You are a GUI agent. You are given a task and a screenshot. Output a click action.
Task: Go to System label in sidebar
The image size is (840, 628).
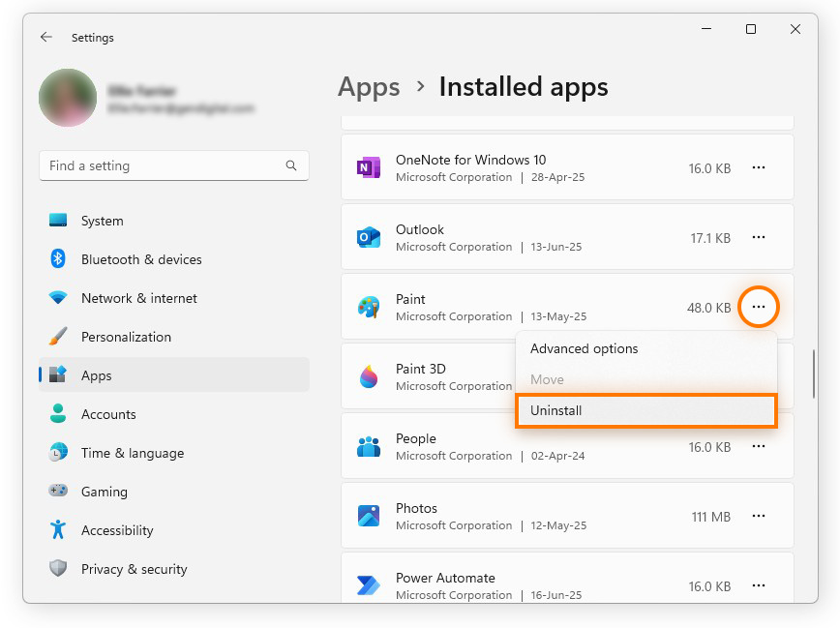pos(103,221)
